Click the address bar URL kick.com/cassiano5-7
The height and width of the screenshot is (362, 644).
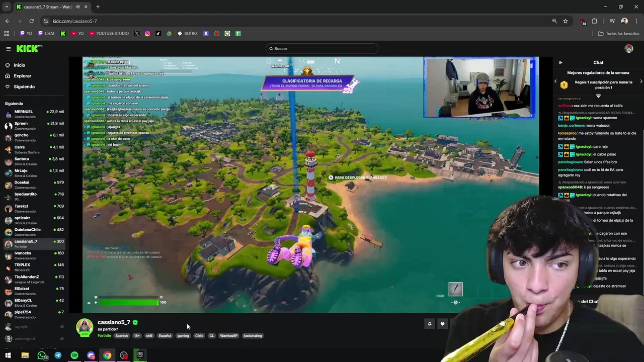(74, 21)
